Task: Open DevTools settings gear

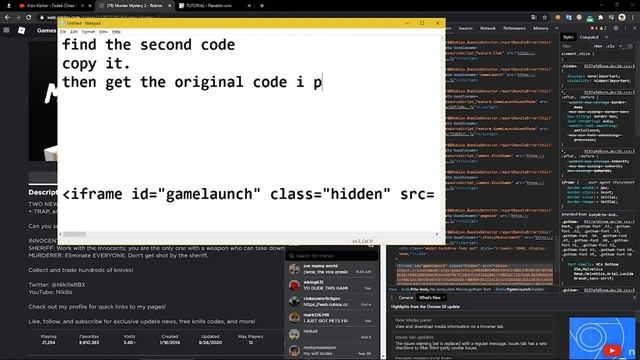Action: [x=616, y=28]
